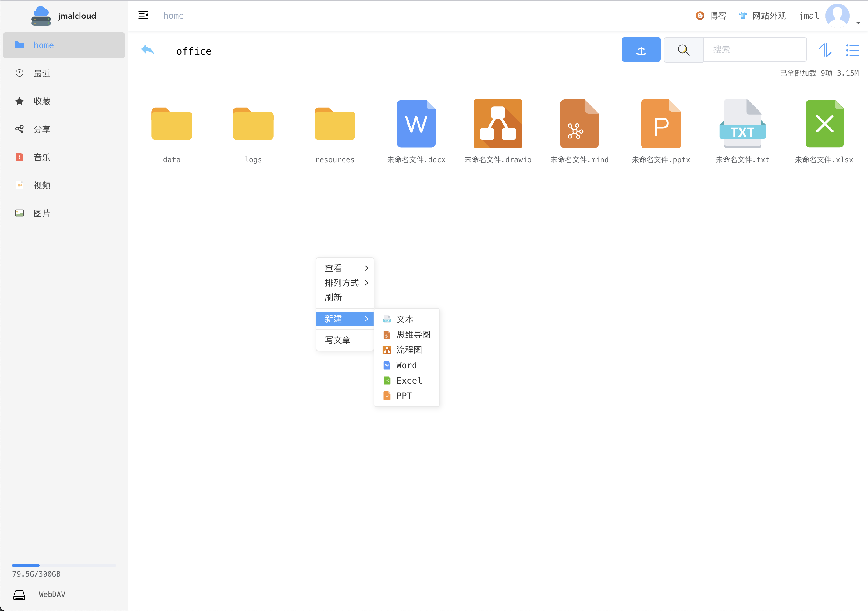Open the user avatar dropdown arrow
This screenshot has height=611, width=868.
pyautogui.click(x=858, y=23)
